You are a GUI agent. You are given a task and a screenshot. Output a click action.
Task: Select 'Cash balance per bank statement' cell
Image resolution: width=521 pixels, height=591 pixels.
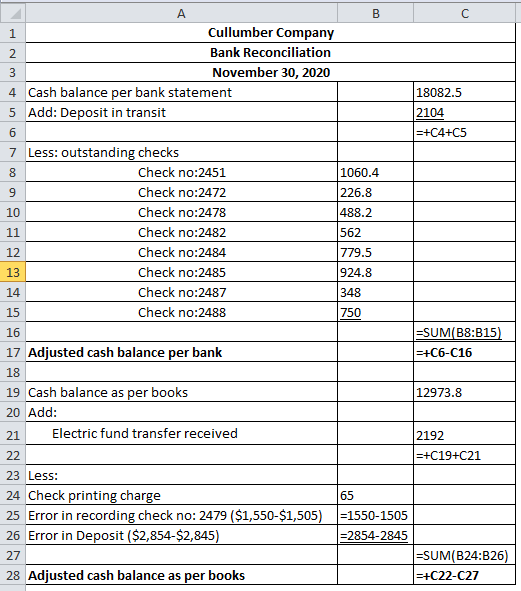click(x=181, y=92)
